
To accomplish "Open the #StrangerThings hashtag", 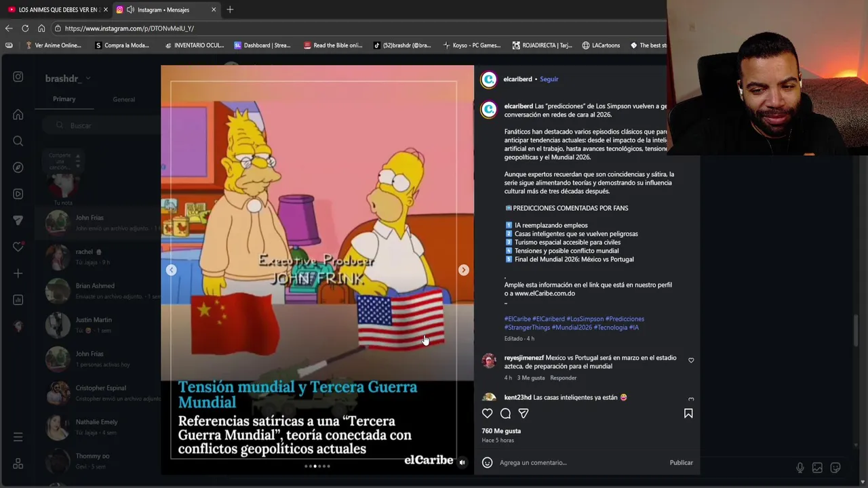I will [527, 327].
